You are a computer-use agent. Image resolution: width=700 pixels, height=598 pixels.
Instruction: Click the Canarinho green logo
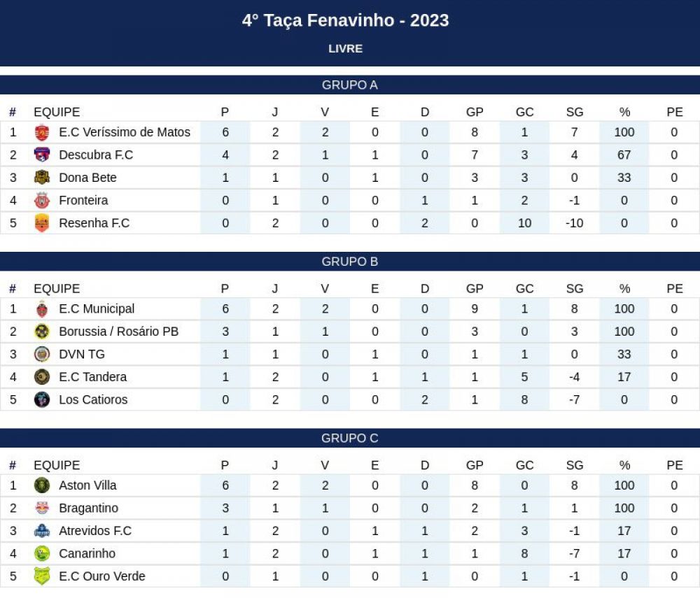tap(41, 553)
